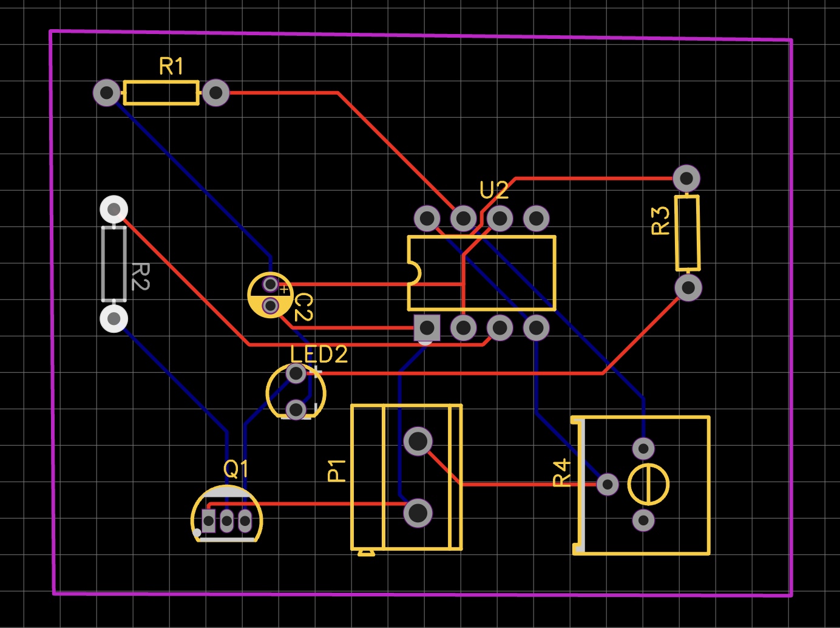Image resolution: width=840 pixels, height=628 pixels.
Task: Select the C2 capacitor footprint
Action: [x=271, y=295]
